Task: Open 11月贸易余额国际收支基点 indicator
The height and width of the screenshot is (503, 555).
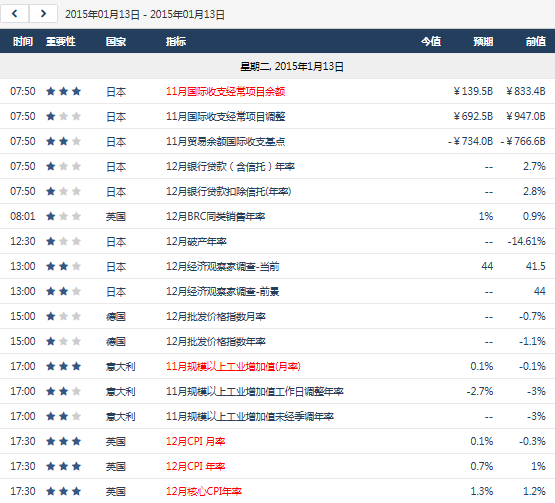Action: coord(225,142)
